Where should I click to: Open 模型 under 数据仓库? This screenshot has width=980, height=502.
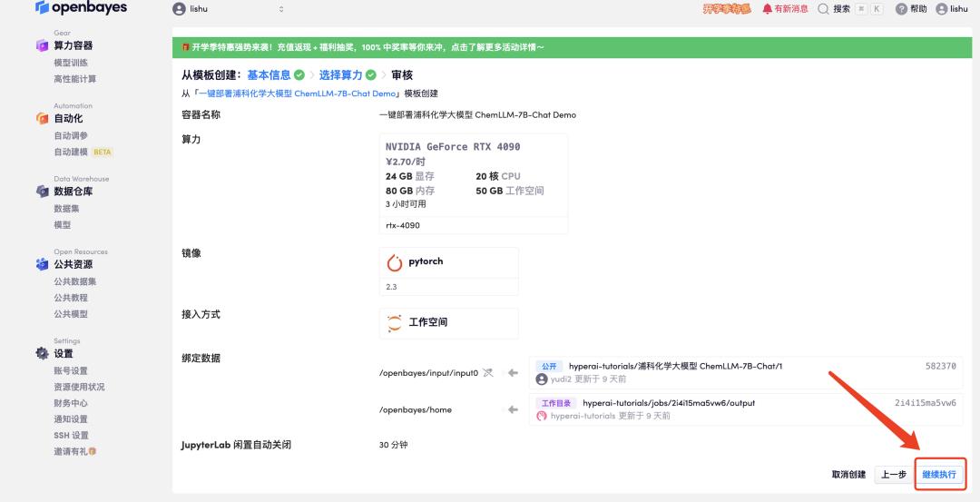[62, 225]
